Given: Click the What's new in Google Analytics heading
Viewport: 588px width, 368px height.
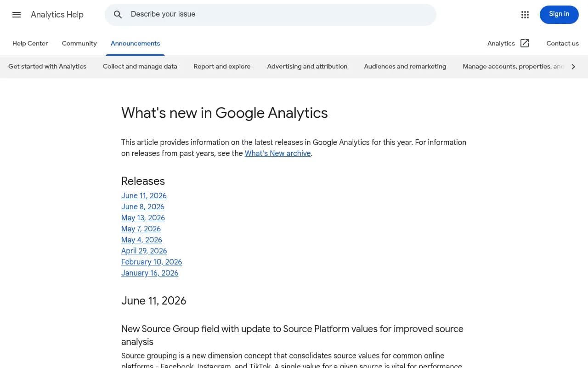Looking at the screenshot, I should tap(225, 113).
